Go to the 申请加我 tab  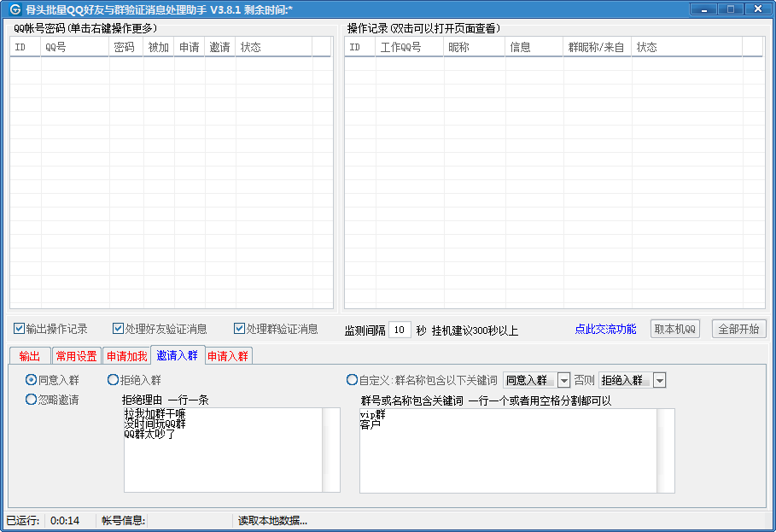click(x=126, y=356)
